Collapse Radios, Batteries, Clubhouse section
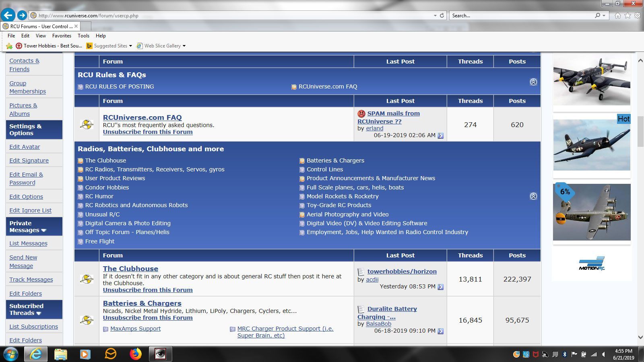This screenshot has width=644, height=362. (533, 196)
